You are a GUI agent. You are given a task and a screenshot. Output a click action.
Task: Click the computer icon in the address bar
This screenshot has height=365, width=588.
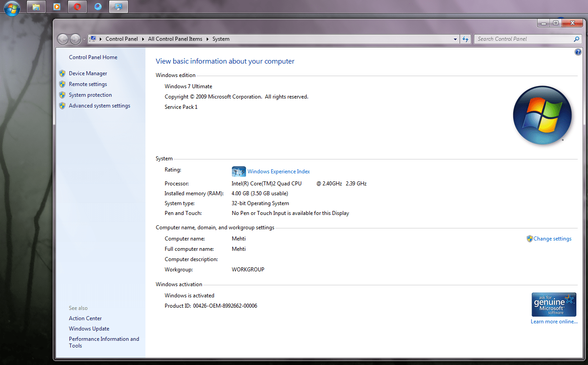(x=93, y=39)
